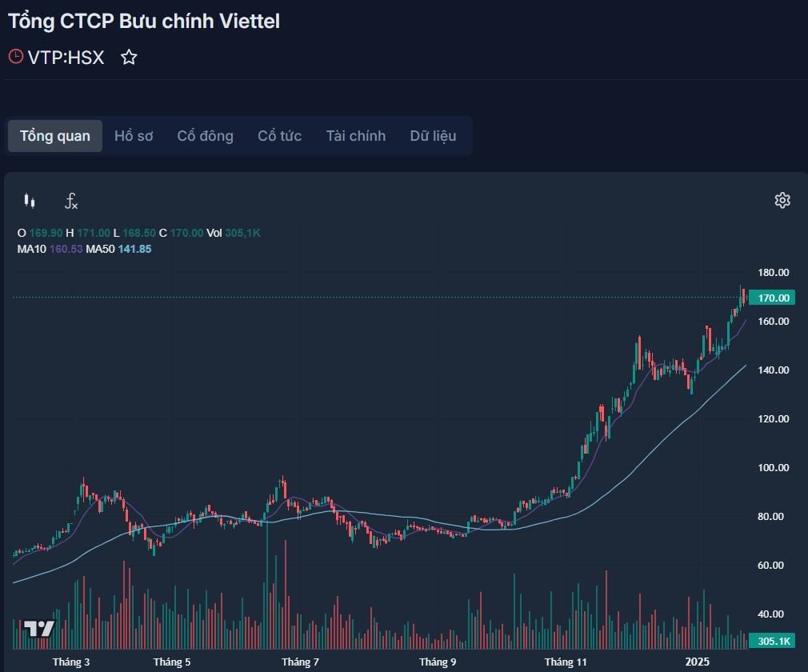Viewport: 808px width, 672px height.
Task: Click the 170.00 current price label
Action: click(771, 298)
